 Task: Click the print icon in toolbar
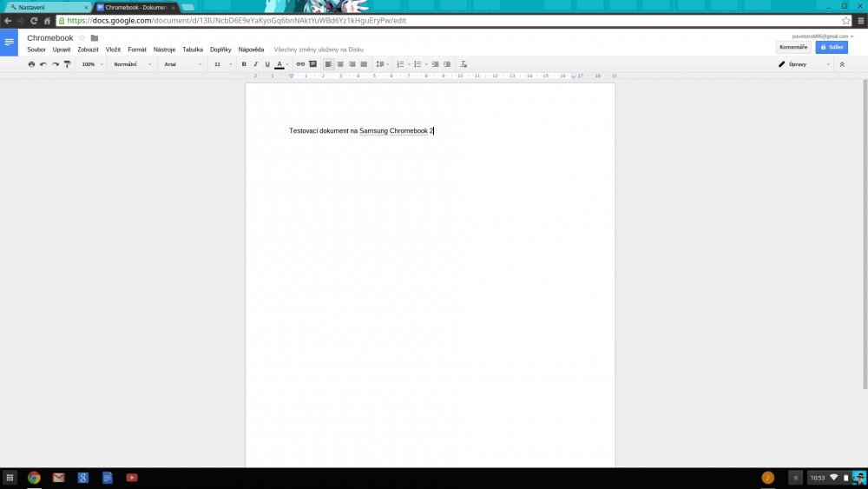pyautogui.click(x=32, y=64)
